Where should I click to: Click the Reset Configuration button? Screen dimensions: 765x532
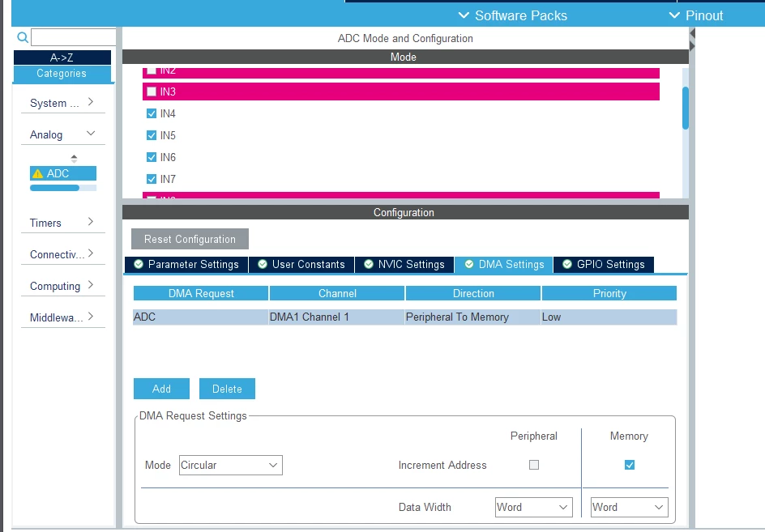pyautogui.click(x=190, y=239)
